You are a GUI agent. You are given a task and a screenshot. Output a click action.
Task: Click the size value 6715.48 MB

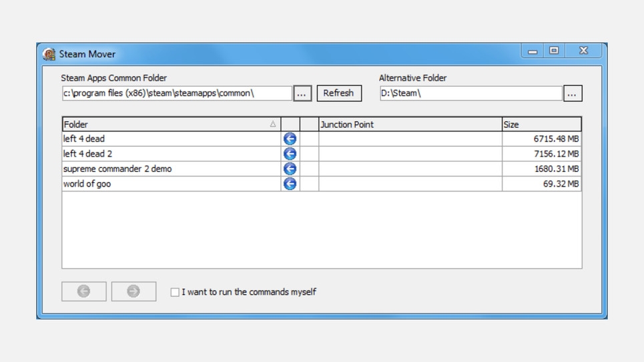pyautogui.click(x=556, y=139)
